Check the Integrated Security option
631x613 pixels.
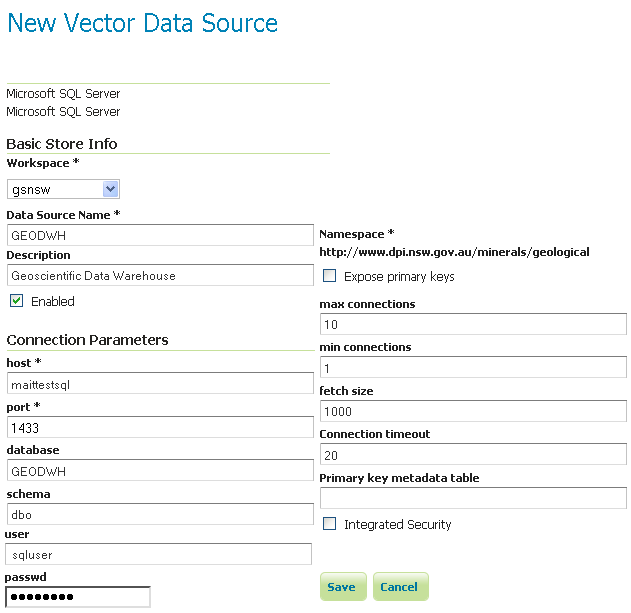330,524
